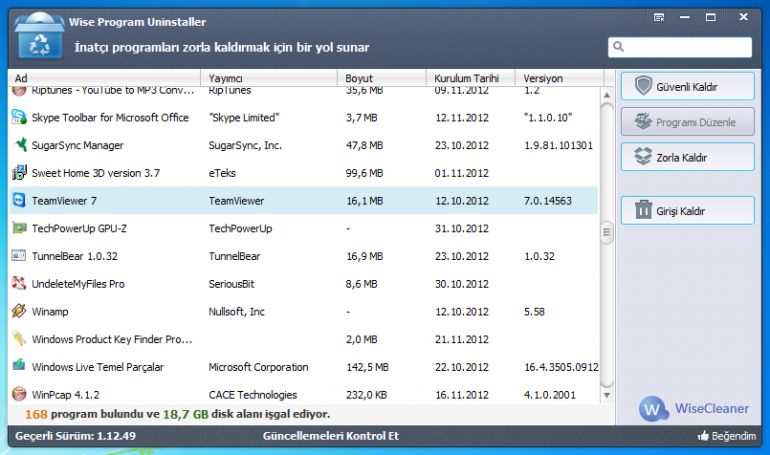
Task: Click publisher SeriousBit cell
Action: [x=231, y=284]
